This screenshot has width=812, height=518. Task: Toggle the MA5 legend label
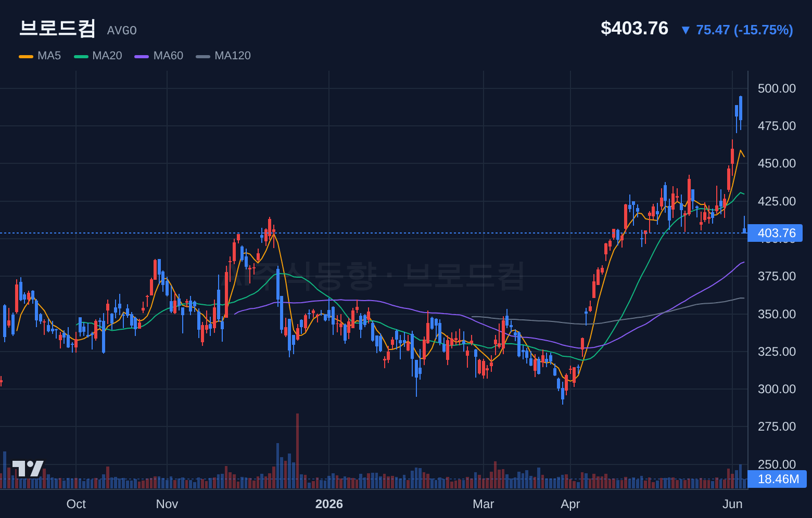pyautogui.click(x=49, y=56)
